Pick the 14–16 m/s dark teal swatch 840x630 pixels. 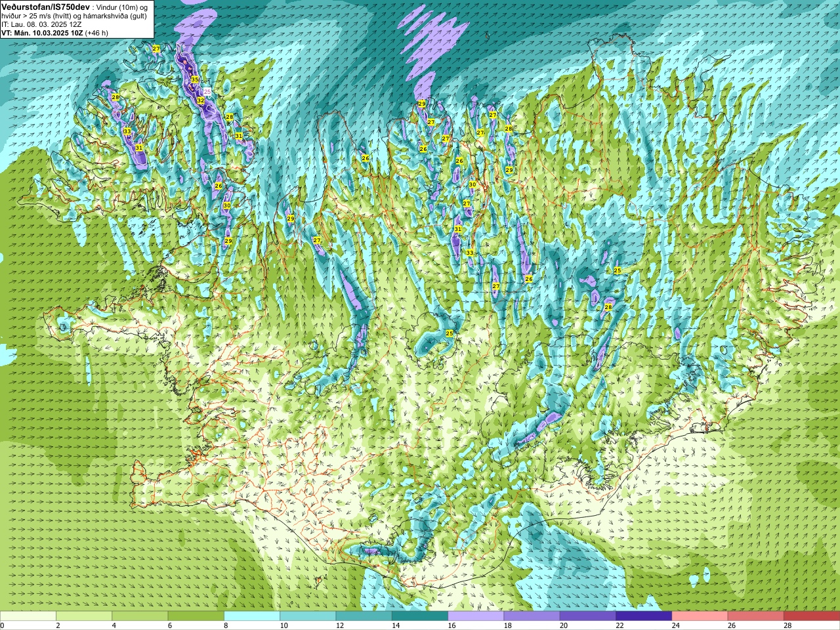(420, 616)
